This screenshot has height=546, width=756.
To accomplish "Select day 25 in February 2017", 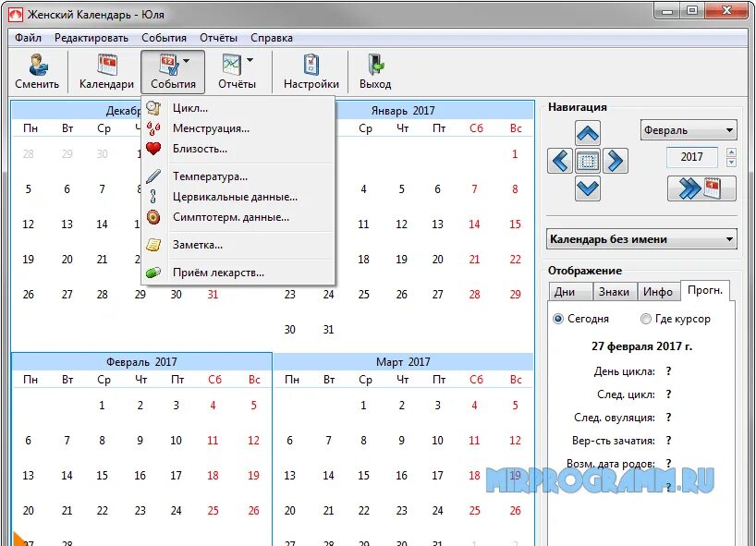I will pyautogui.click(x=213, y=511).
